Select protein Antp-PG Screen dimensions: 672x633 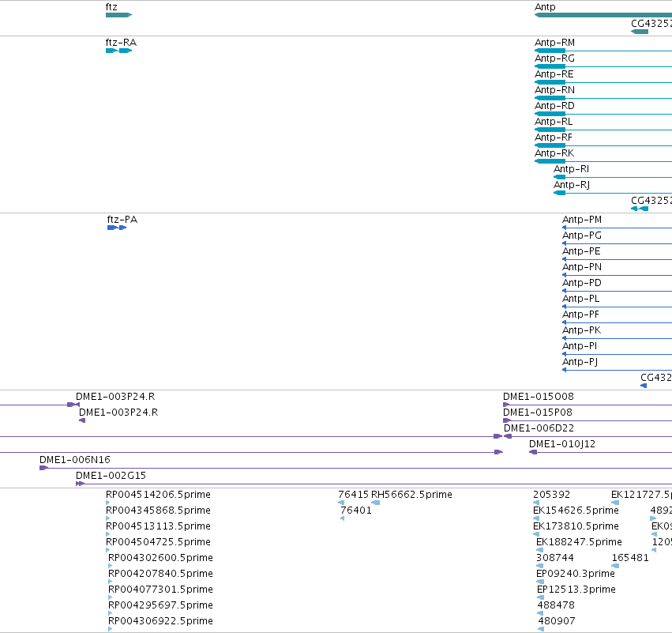pyautogui.click(x=581, y=235)
